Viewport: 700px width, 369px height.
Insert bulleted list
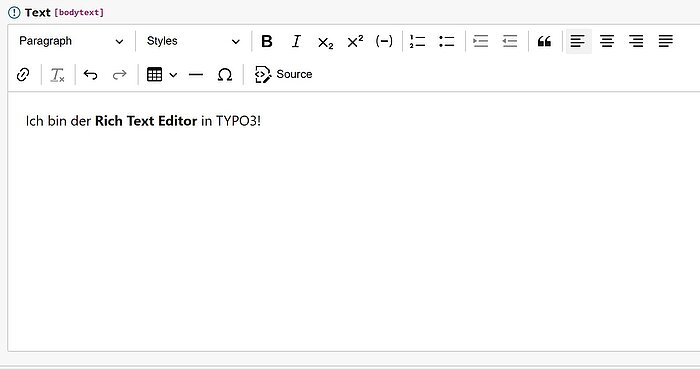(446, 41)
